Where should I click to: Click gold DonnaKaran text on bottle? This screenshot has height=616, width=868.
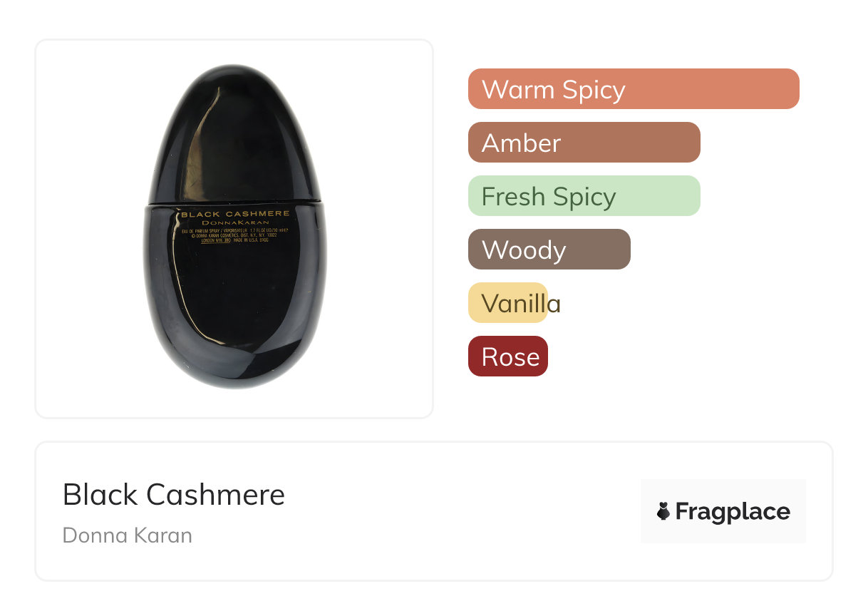pos(235,222)
